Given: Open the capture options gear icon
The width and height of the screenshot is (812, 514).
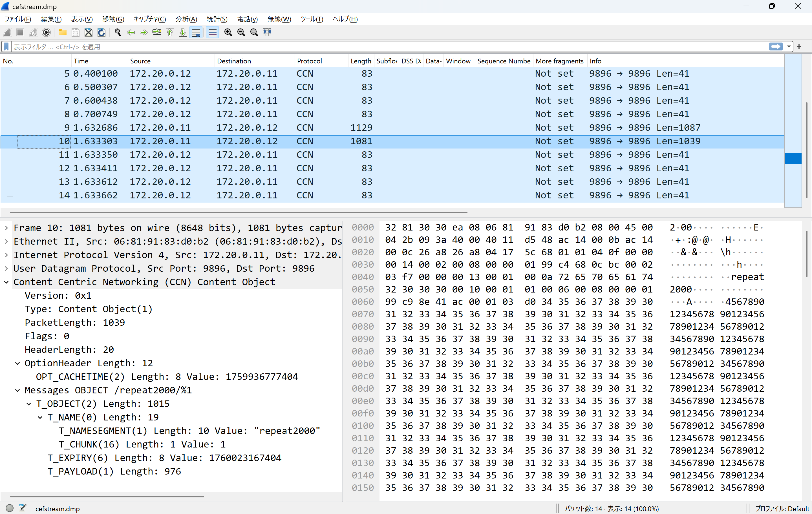Looking at the screenshot, I should tap(46, 32).
